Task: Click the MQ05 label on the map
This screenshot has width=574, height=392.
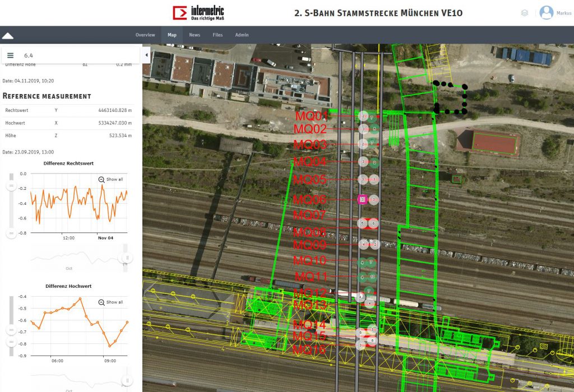Action: (x=309, y=180)
